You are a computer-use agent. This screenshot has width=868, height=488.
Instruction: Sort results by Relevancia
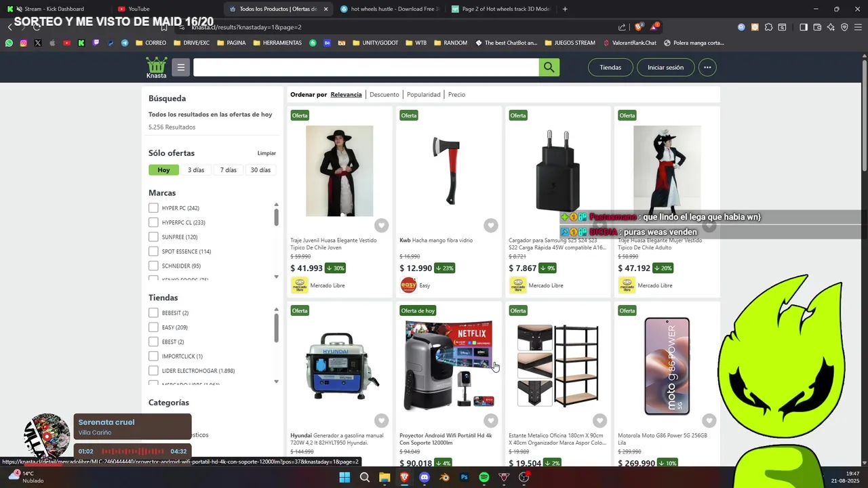[346, 95]
